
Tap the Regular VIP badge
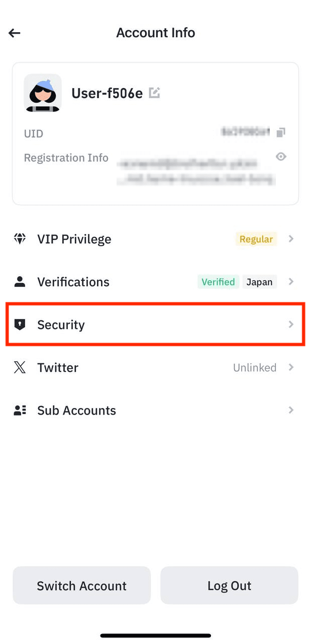(256, 239)
